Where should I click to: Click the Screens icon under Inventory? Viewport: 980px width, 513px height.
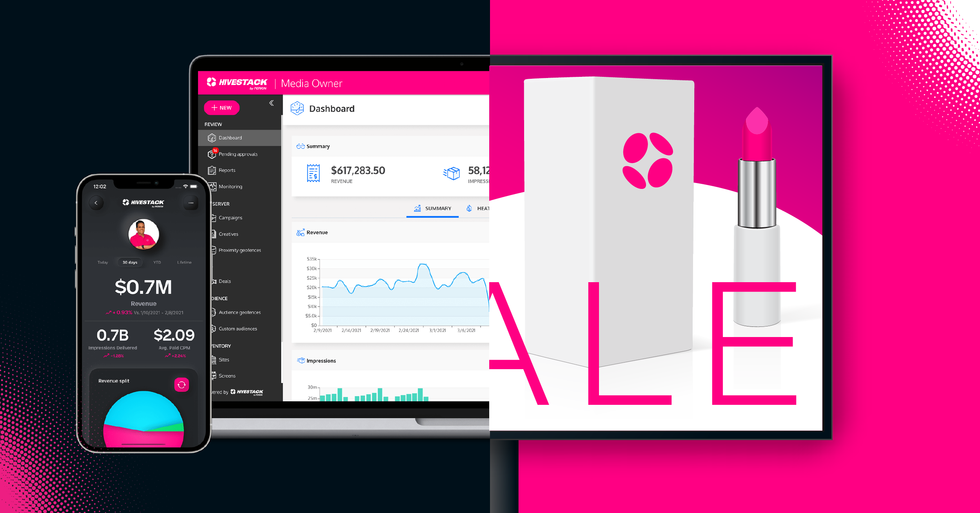coord(214,376)
